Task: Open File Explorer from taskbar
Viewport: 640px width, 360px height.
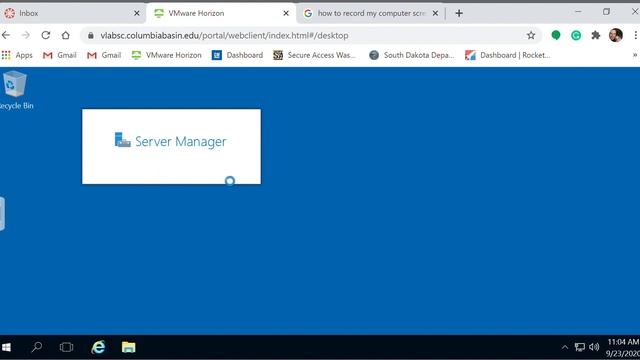Action: pos(128,347)
